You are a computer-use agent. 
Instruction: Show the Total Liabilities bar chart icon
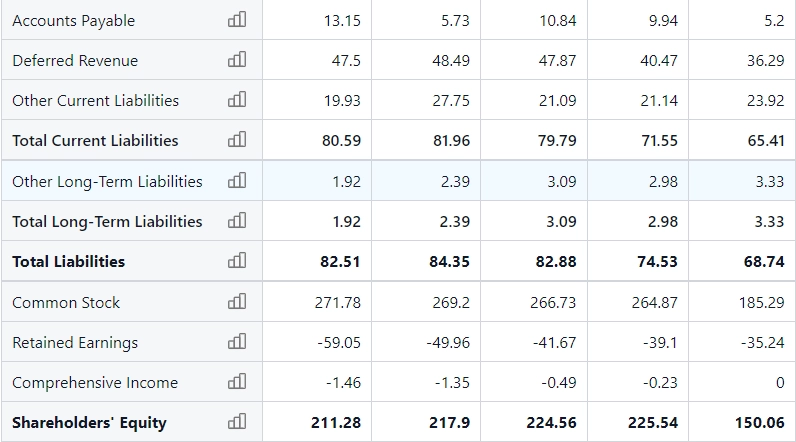pyautogui.click(x=237, y=261)
